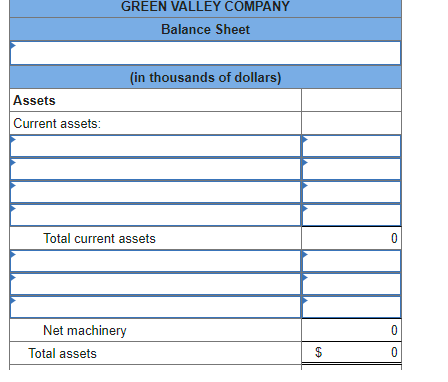Click amount field directly above Total current assets value

351,215
